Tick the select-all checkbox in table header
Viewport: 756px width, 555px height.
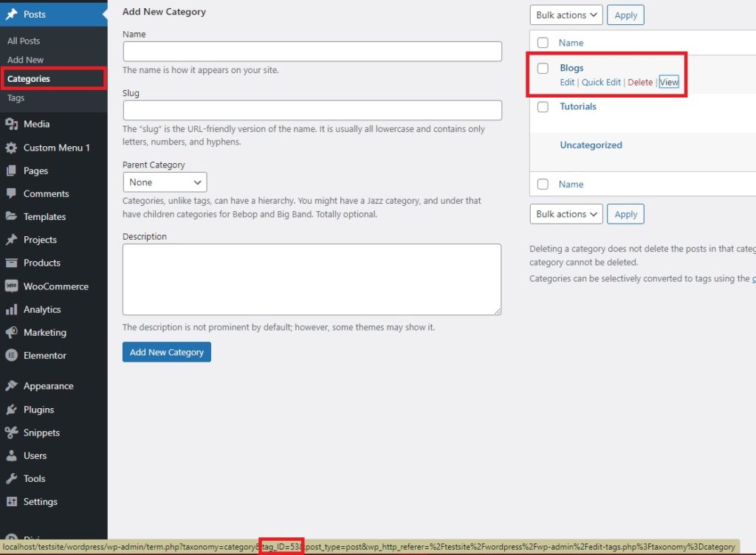pyautogui.click(x=543, y=42)
